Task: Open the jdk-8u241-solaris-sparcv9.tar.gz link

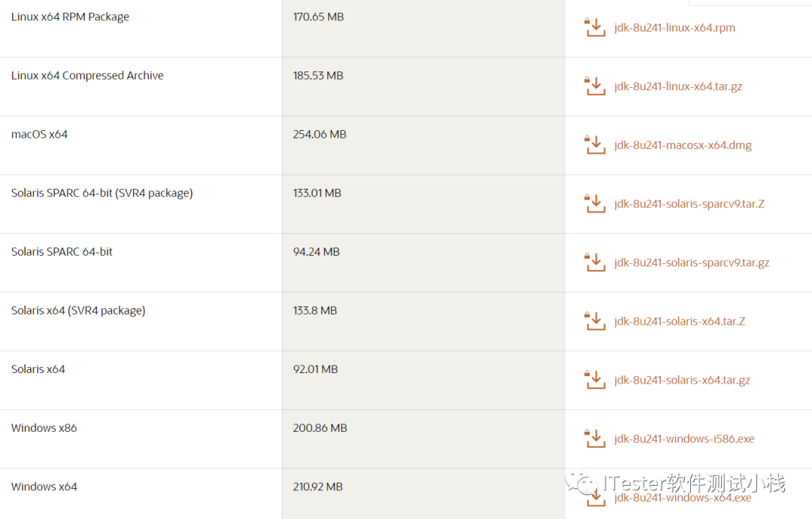Action: pos(692,263)
